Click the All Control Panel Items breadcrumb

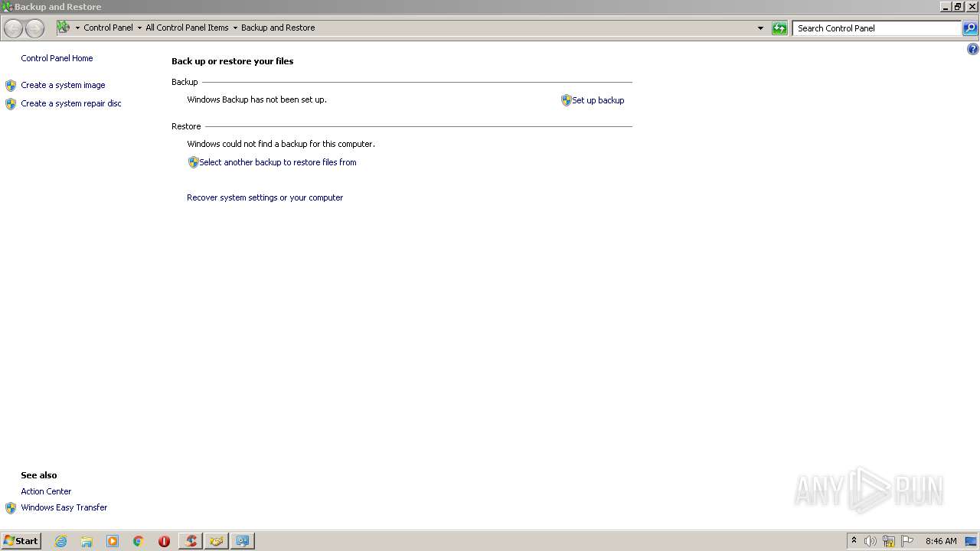(x=187, y=28)
